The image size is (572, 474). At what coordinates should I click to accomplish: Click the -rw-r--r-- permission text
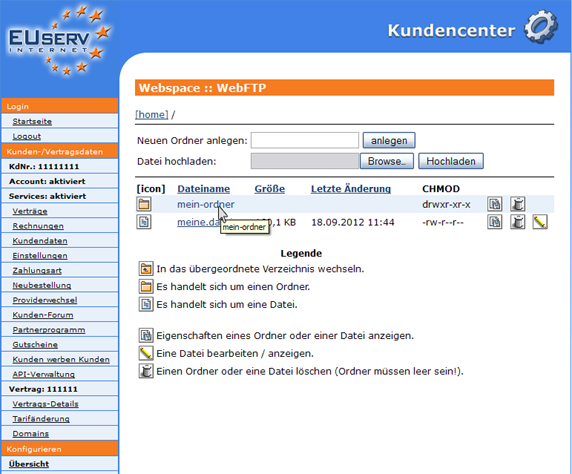coord(442,222)
